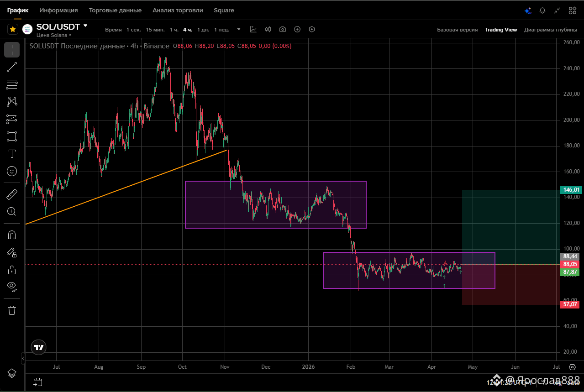Open the chart pattern tools
584x392 pixels.
coord(12,102)
